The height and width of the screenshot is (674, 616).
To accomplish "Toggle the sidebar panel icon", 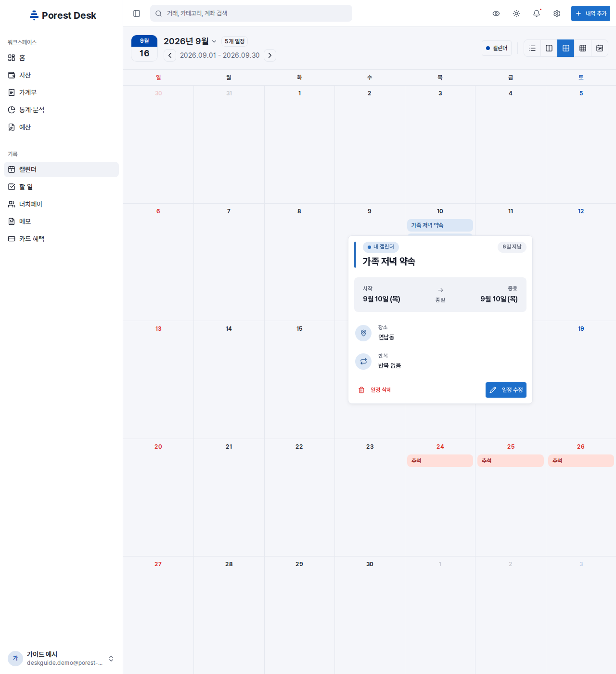I will tap(137, 13).
